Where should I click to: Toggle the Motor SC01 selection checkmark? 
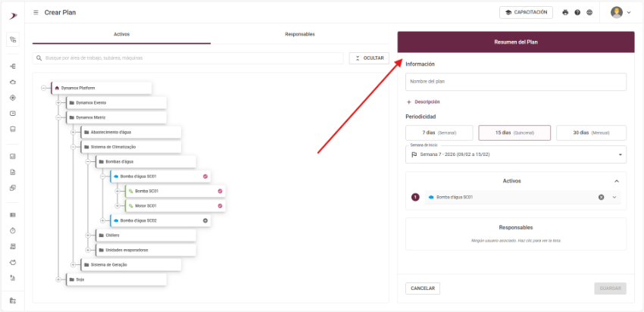click(220, 206)
